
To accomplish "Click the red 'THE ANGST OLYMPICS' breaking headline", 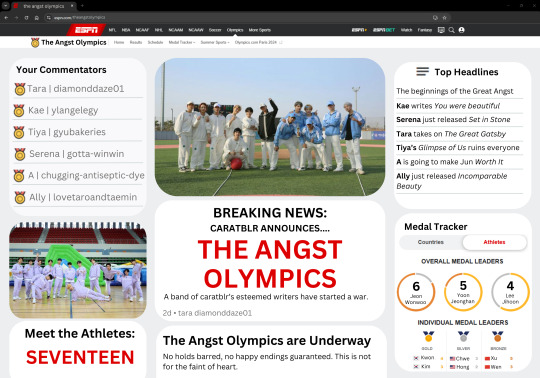I will [x=270, y=264].
